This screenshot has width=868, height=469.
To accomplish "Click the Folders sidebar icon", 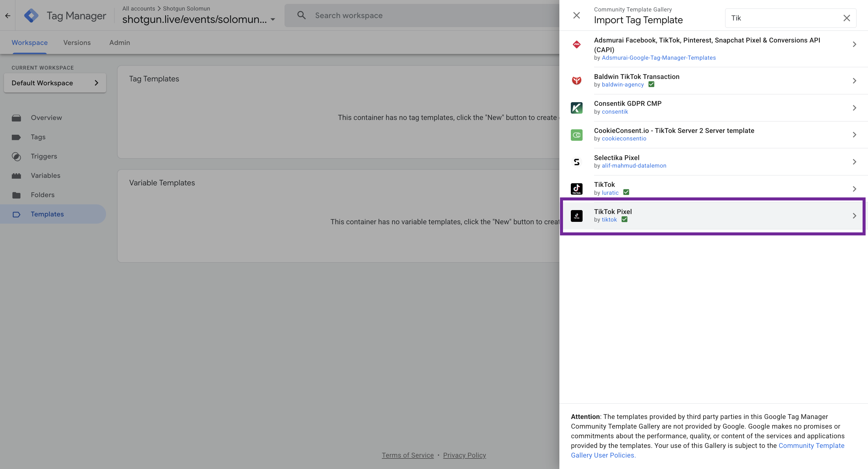I will point(16,195).
